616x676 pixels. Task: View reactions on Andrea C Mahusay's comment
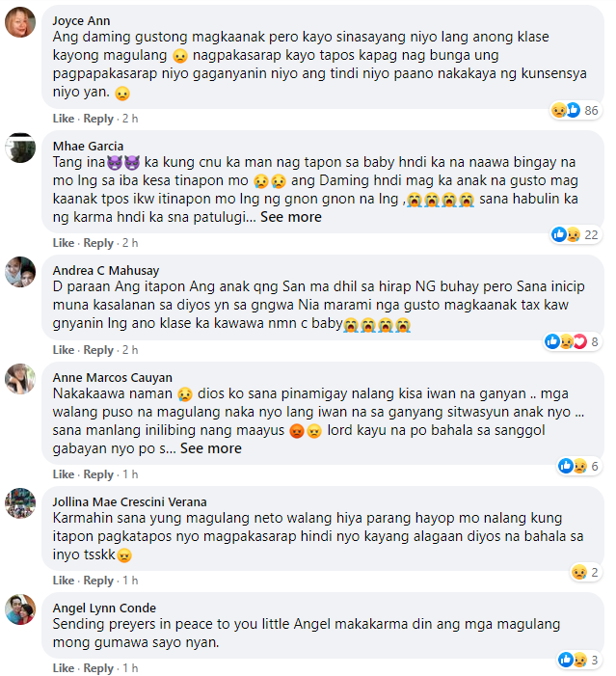click(x=572, y=342)
